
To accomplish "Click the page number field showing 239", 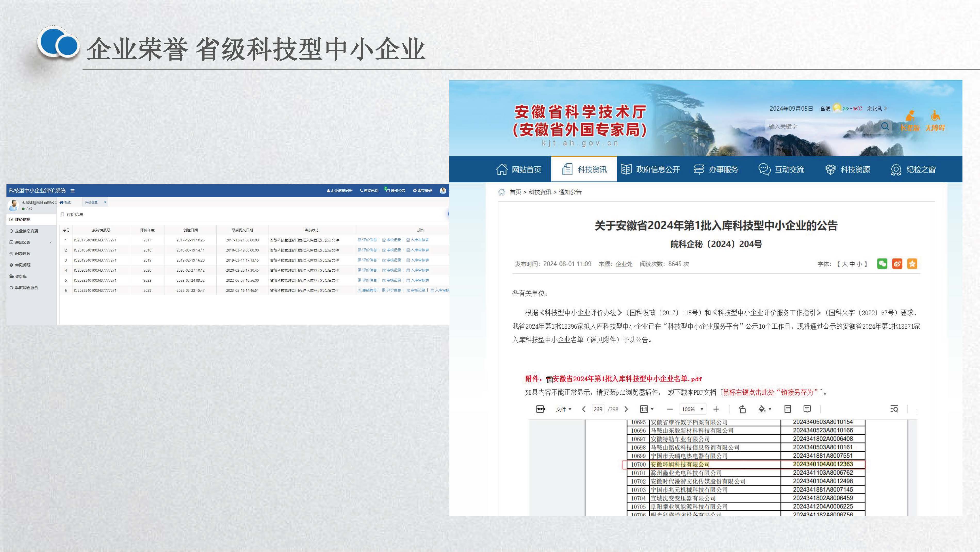I will [x=598, y=409].
